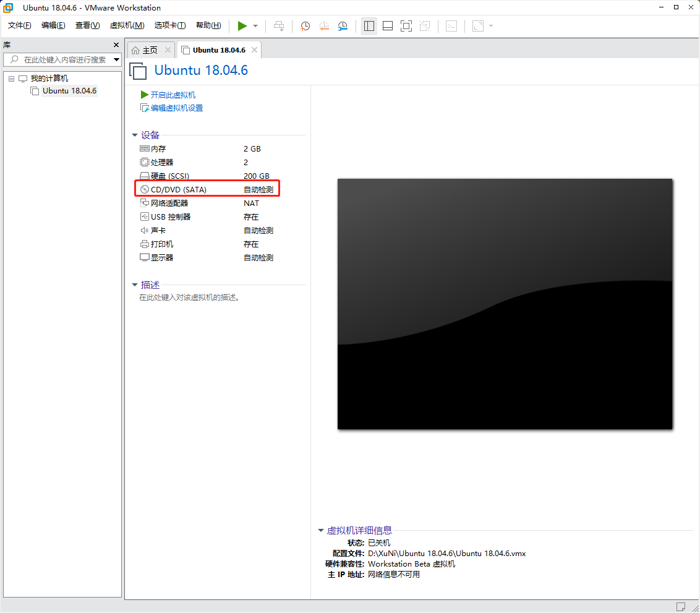Open the 虚拟机(M) menu
700x613 pixels.
(x=127, y=25)
